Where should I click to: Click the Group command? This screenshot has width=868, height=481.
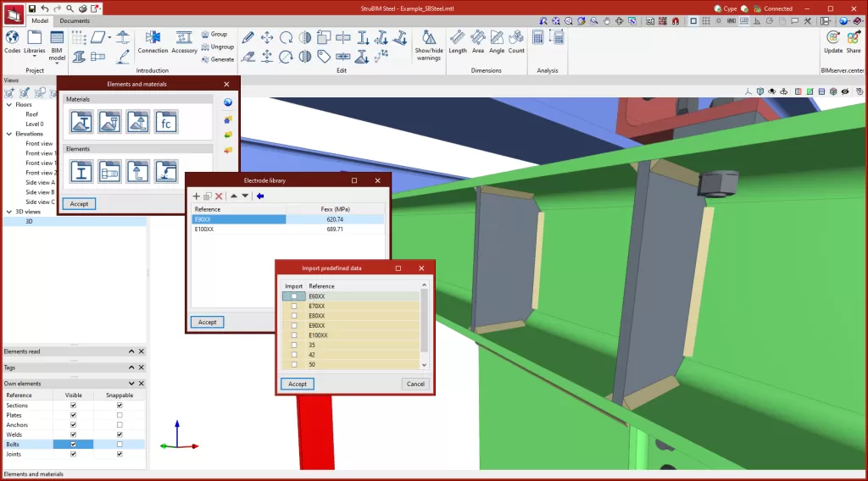pos(214,34)
